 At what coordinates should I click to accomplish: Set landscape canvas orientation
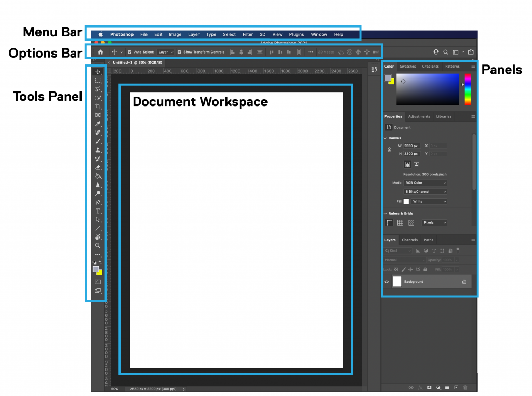click(416, 164)
